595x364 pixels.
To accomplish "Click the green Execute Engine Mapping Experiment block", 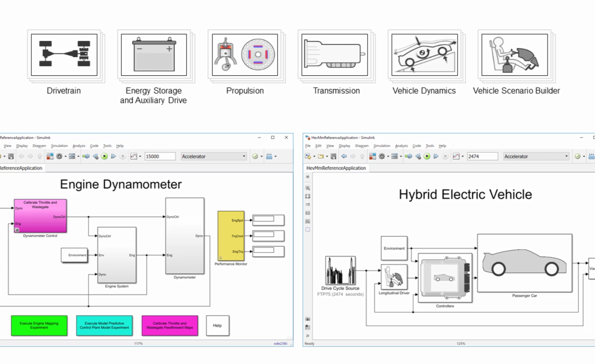I will (x=39, y=325).
